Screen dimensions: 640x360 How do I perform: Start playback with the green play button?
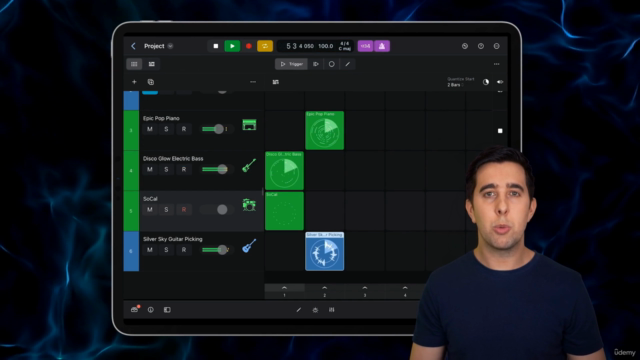[232, 46]
